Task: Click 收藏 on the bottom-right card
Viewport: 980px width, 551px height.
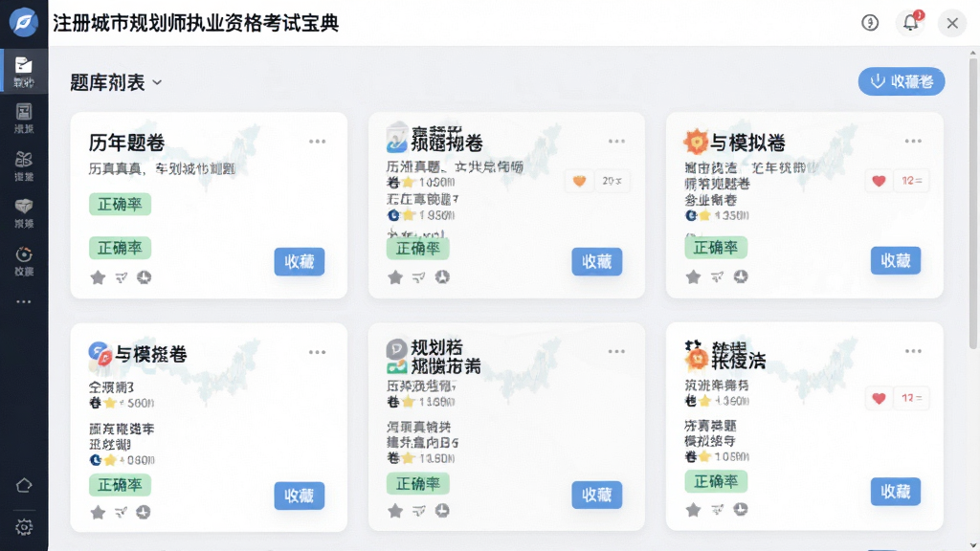Action: click(x=896, y=492)
